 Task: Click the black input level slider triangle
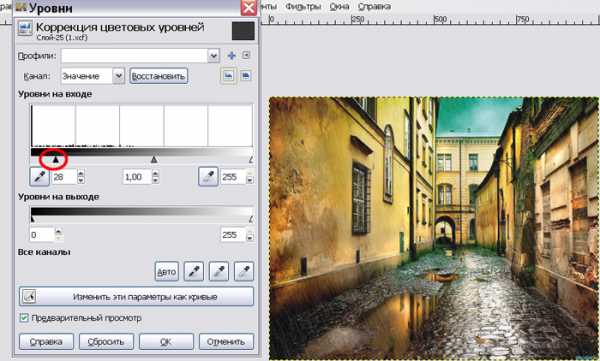click(55, 159)
